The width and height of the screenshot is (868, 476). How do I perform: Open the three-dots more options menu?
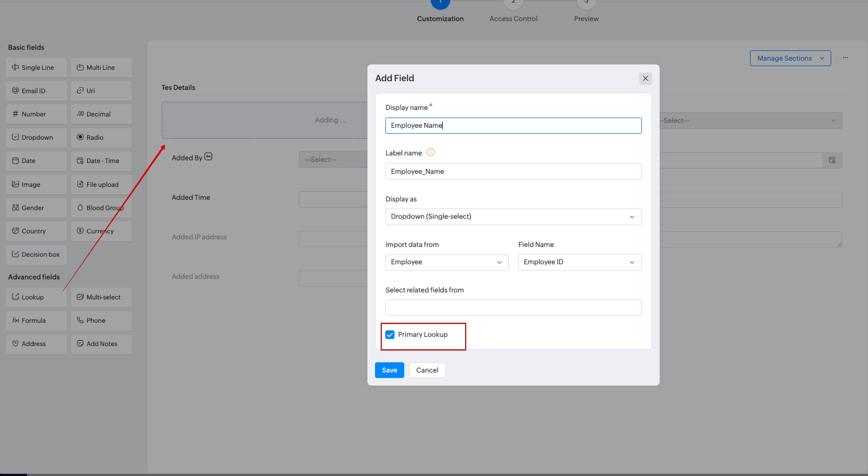(x=845, y=58)
